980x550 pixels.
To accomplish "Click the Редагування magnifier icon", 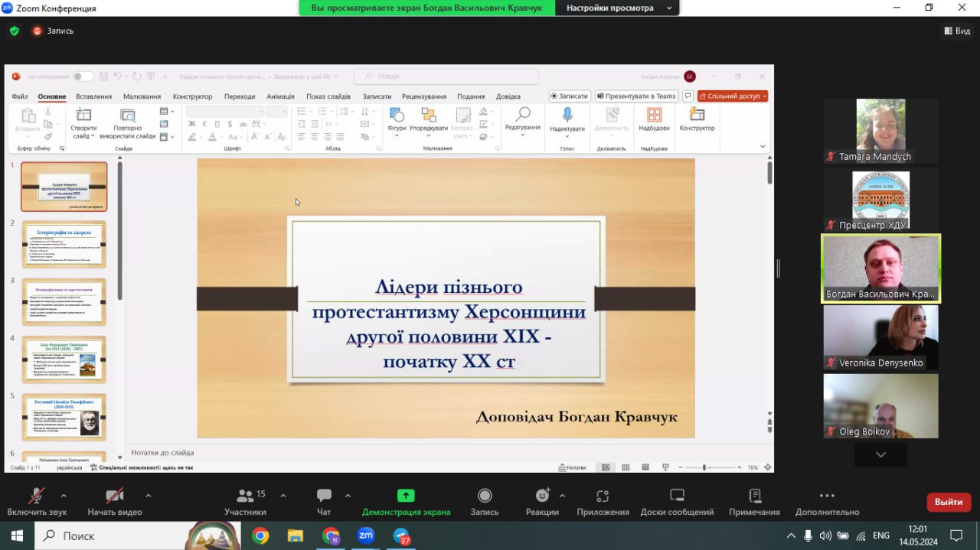I will coord(523,114).
